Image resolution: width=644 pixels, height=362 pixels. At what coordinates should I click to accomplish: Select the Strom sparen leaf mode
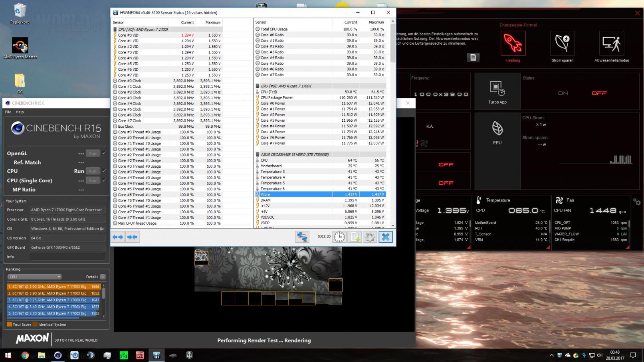tap(562, 44)
